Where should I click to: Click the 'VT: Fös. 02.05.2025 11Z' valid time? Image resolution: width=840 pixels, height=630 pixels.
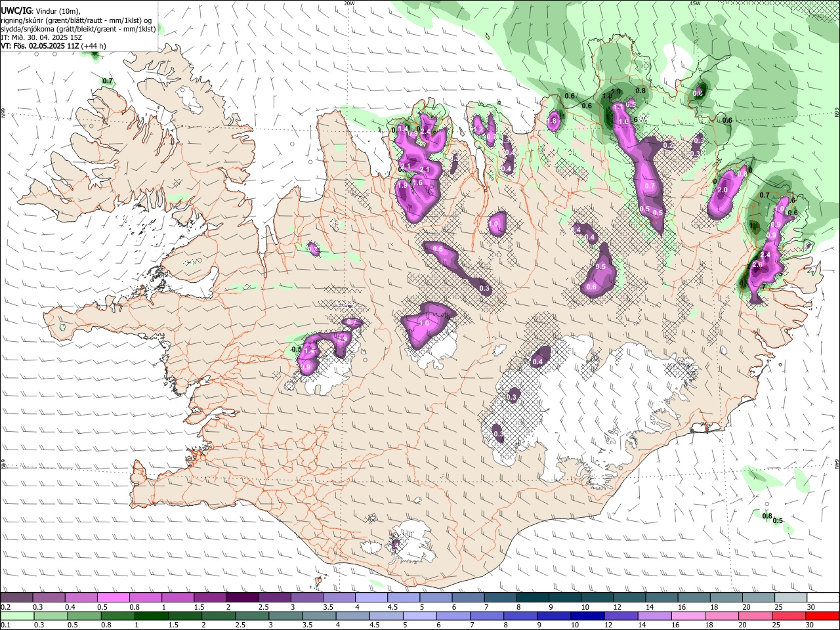(x=40, y=46)
